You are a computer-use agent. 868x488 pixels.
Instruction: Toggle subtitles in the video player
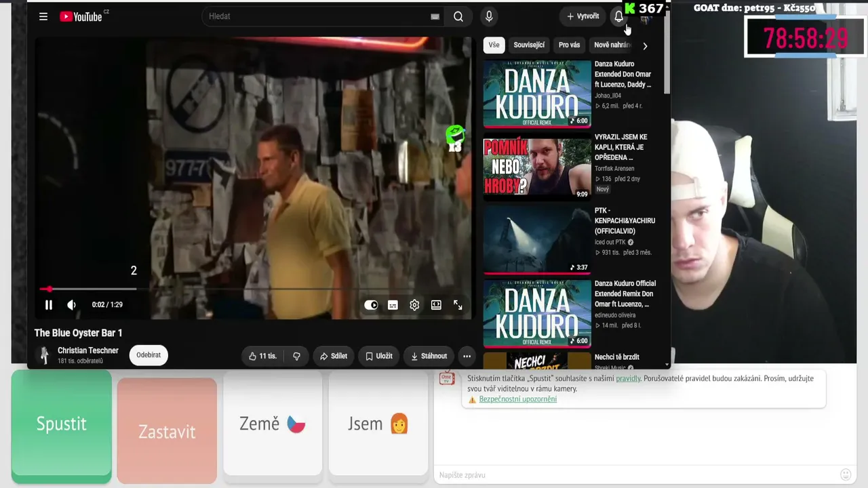click(393, 305)
